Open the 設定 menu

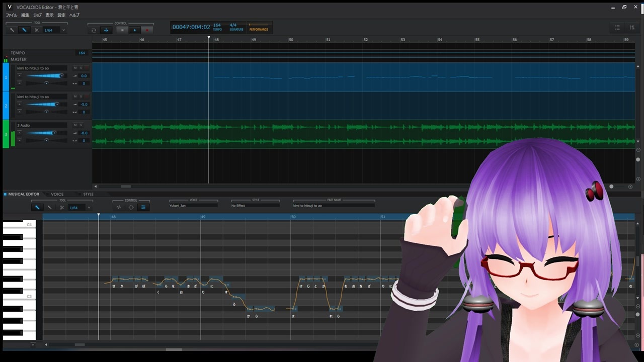61,16
